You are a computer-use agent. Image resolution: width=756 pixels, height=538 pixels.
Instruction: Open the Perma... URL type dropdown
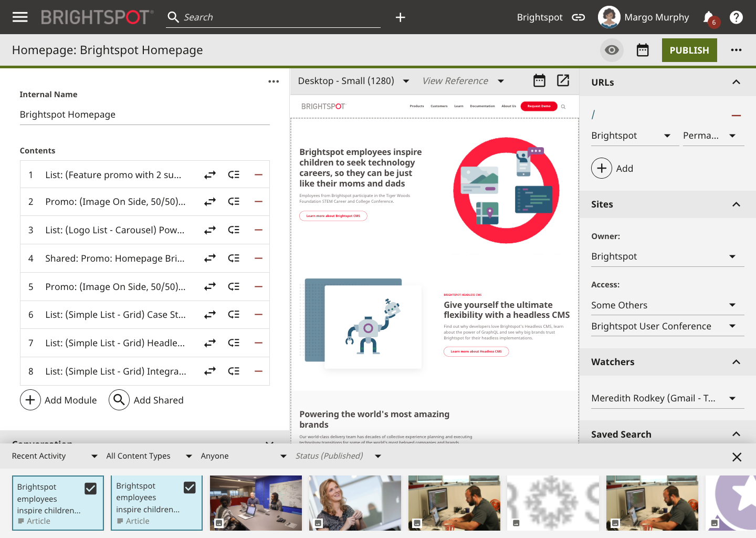point(713,136)
